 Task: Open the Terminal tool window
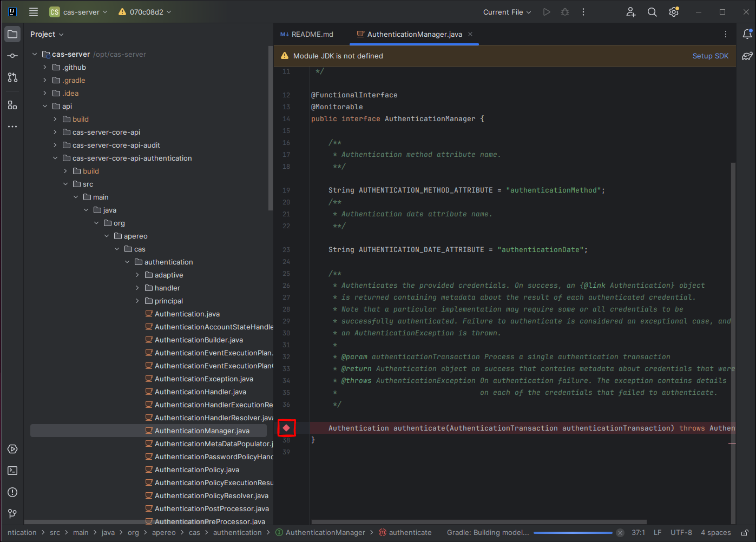tap(12, 471)
